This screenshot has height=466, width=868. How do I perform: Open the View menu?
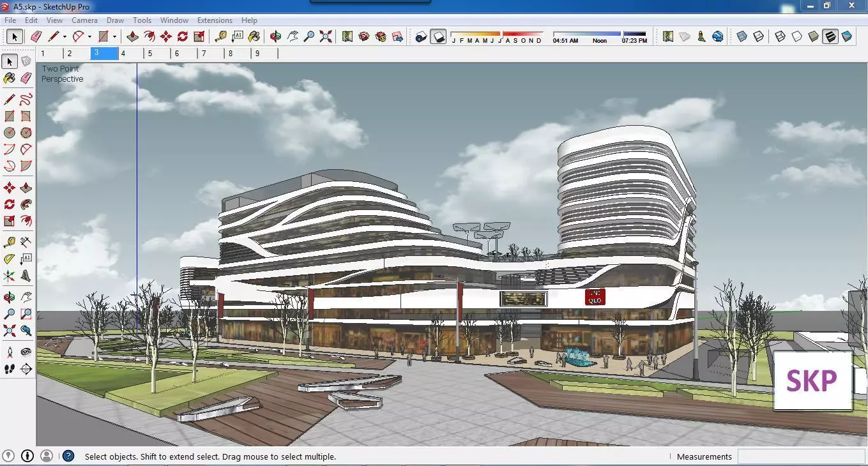54,20
